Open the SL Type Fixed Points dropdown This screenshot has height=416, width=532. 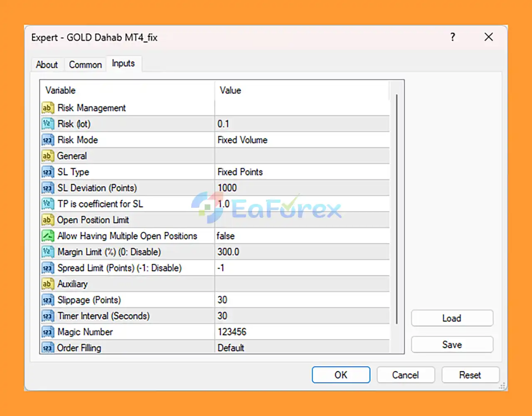click(301, 172)
